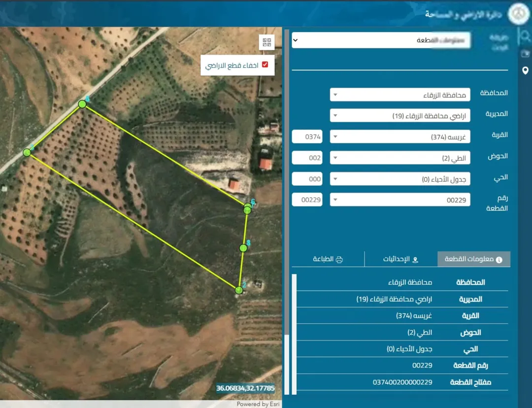
Task: Click the search magnifier icon in sidebar
Action: (x=525, y=35)
